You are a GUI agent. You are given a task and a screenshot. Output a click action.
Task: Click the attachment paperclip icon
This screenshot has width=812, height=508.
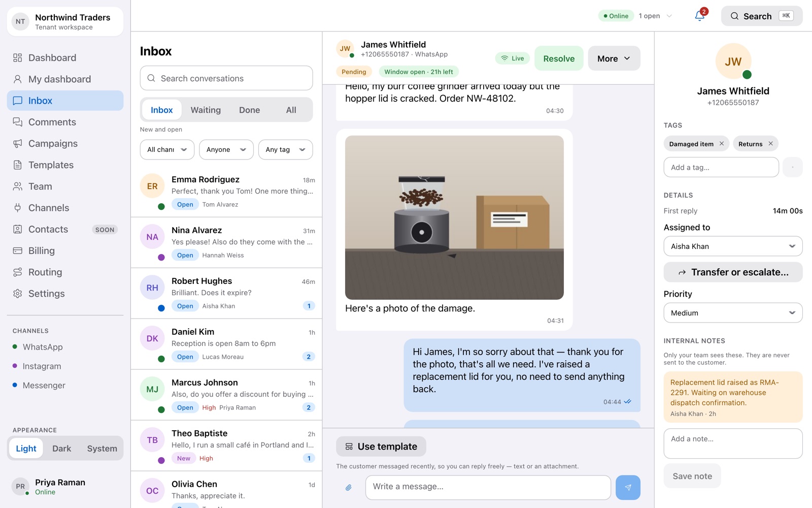click(x=349, y=488)
